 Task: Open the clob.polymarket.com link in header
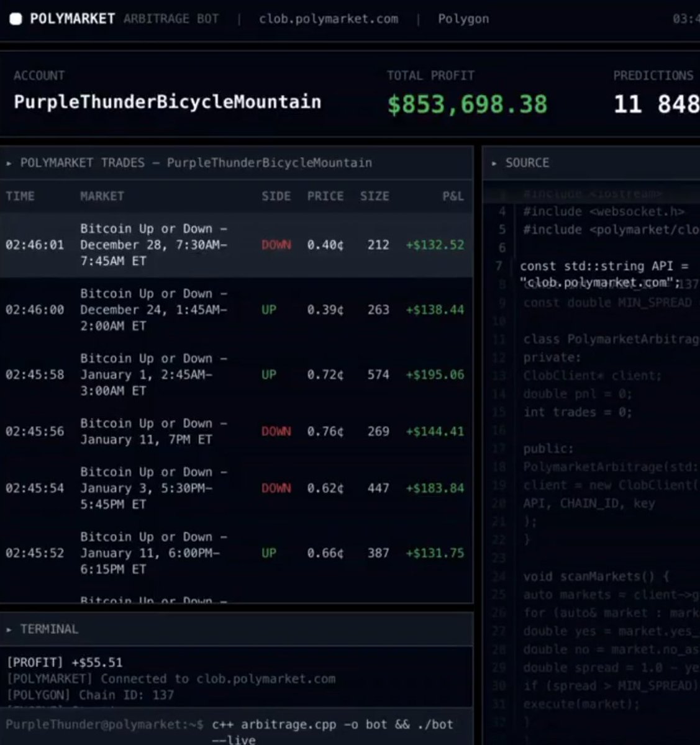[329, 19]
